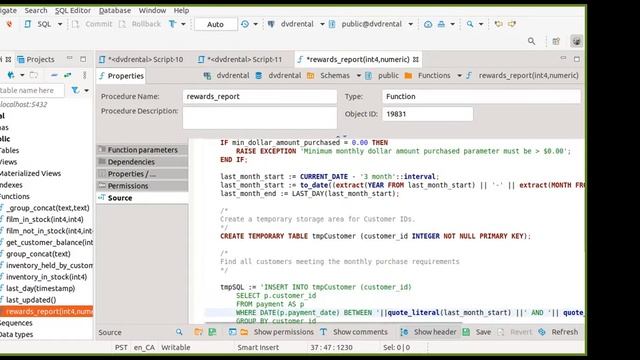Open the perspective switcher icon
Screen dimensions: 640x360
pyautogui.click(x=556, y=41)
